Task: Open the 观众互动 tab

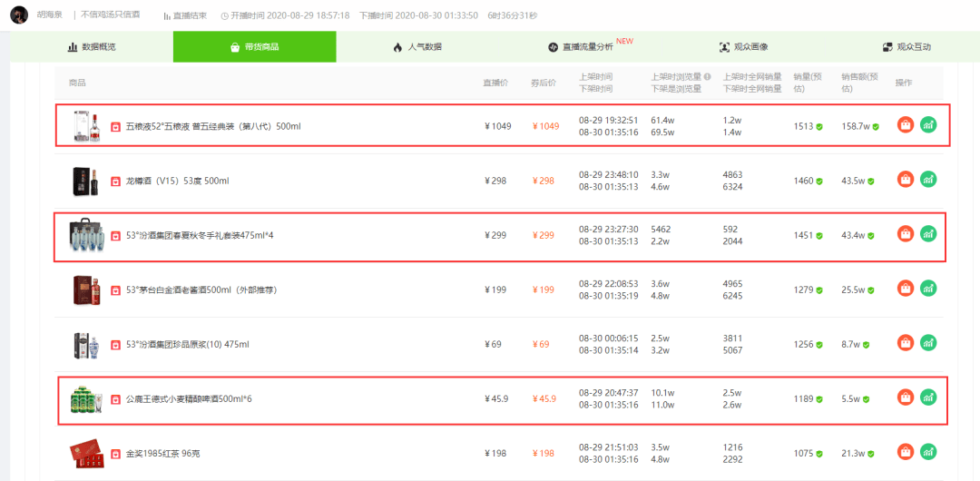Action: coord(906,47)
